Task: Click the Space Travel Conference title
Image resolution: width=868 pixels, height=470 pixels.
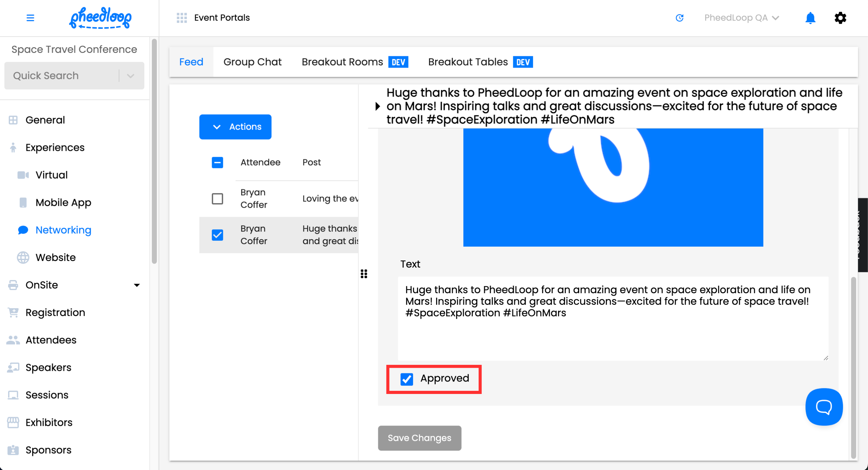Action: [74, 49]
